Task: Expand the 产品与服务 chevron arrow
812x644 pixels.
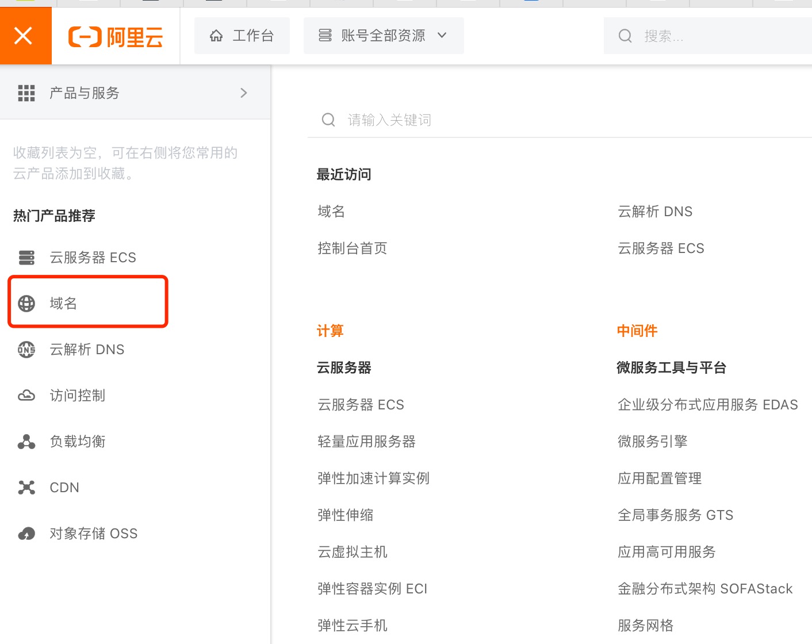Action: [244, 93]
